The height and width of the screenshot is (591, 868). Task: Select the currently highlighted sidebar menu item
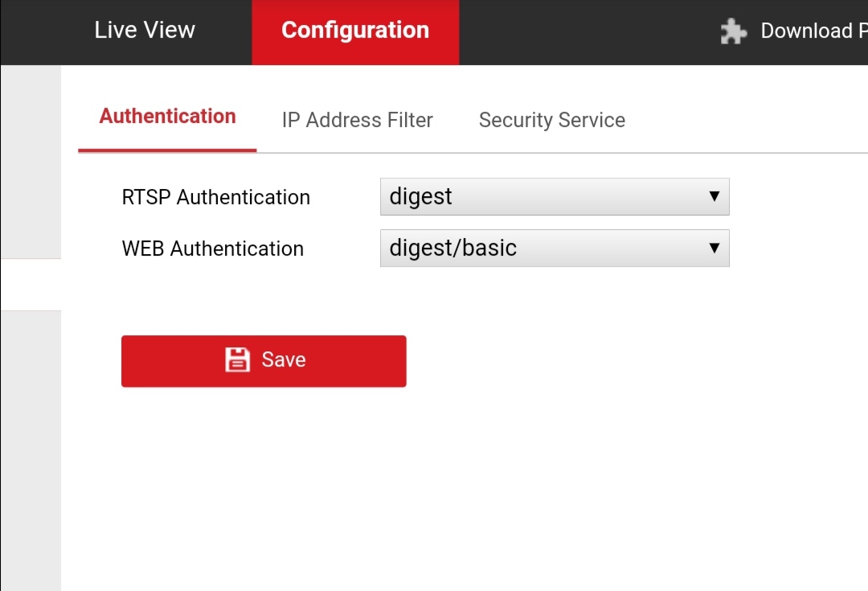tap(31, 283)
